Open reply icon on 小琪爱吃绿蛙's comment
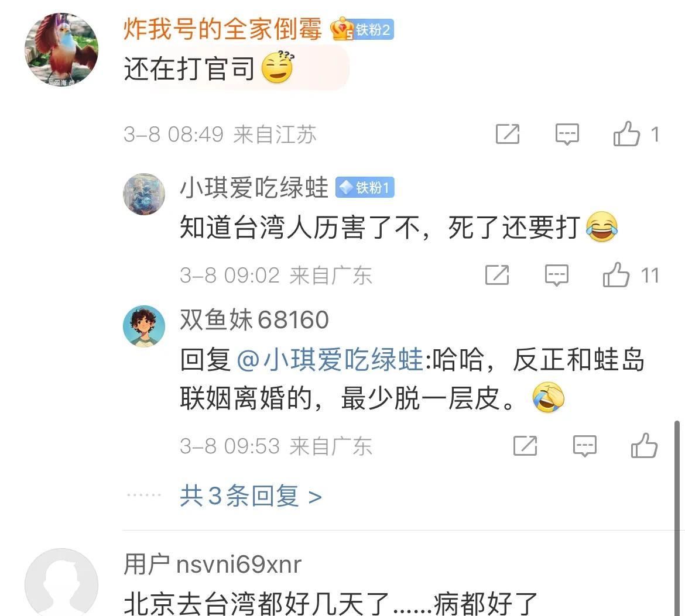The image size is (685, 616). click(x=557, y=275)
